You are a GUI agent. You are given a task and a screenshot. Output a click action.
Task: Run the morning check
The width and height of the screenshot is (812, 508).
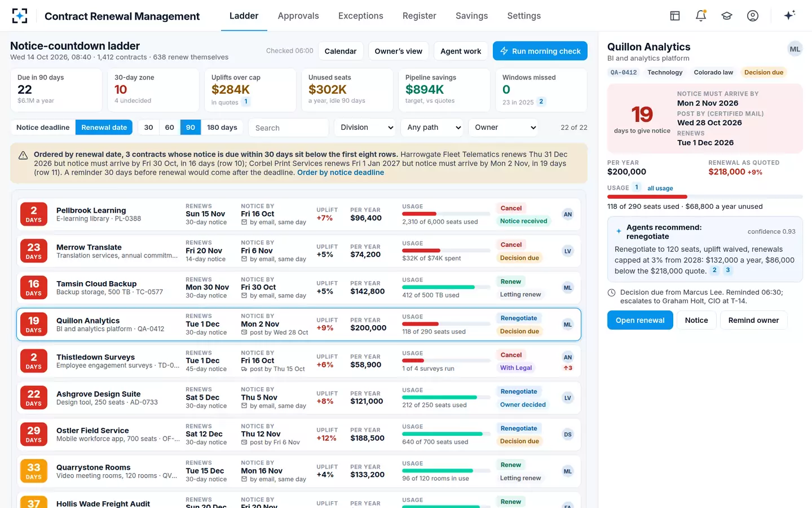click(540, 51)
